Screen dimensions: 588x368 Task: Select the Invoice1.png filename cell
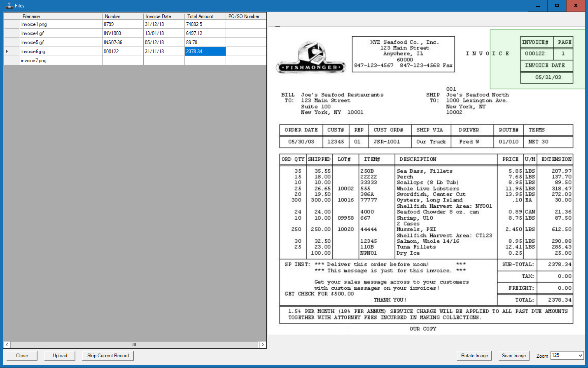(61, 24)
